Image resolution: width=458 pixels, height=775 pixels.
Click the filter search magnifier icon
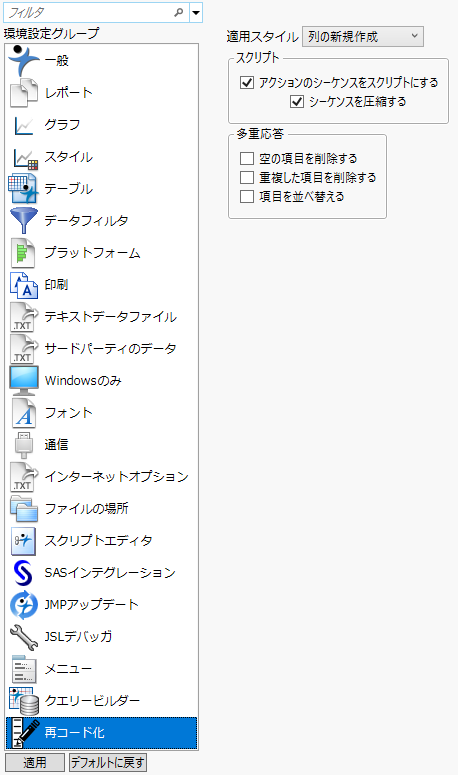tap(179, 12)
